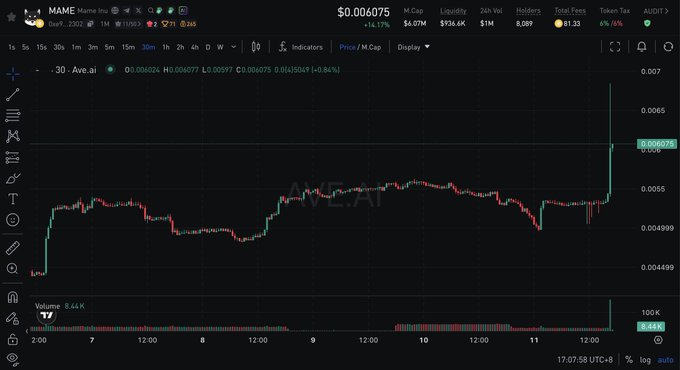
Task: Select the 1h timeframe
Action: pyautogui.click(x=166, y=47)
